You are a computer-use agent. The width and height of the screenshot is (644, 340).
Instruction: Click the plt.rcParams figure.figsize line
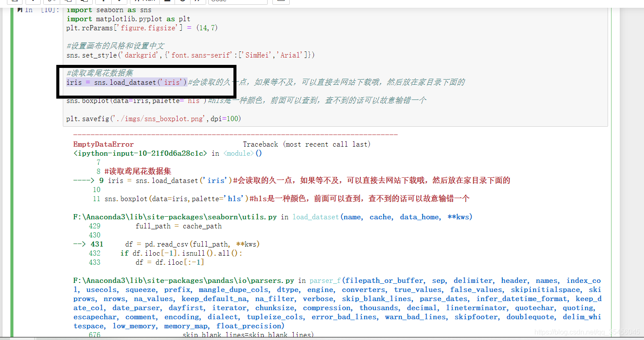142,28
